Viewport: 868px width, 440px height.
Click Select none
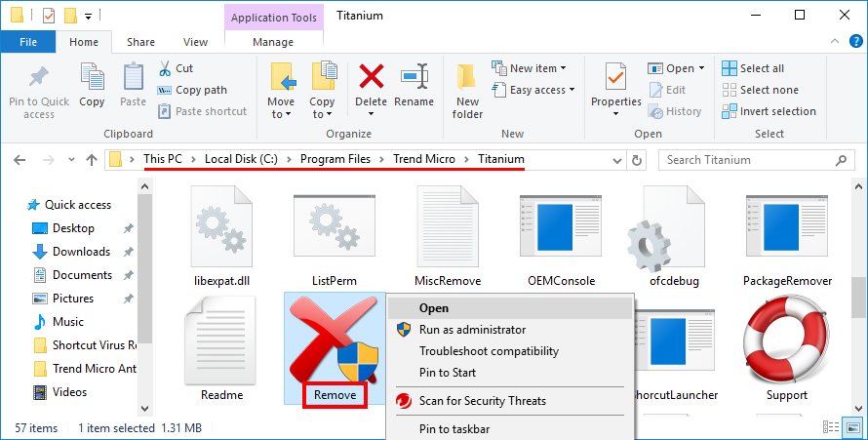point(760,90)
